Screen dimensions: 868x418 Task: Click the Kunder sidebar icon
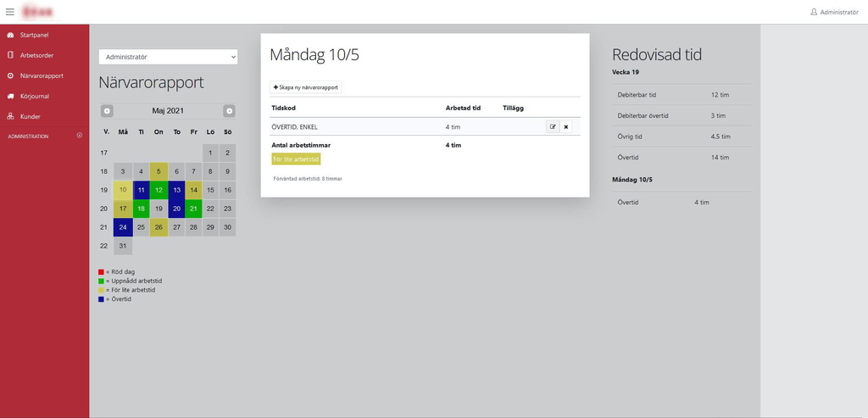[x=10, y=116]
